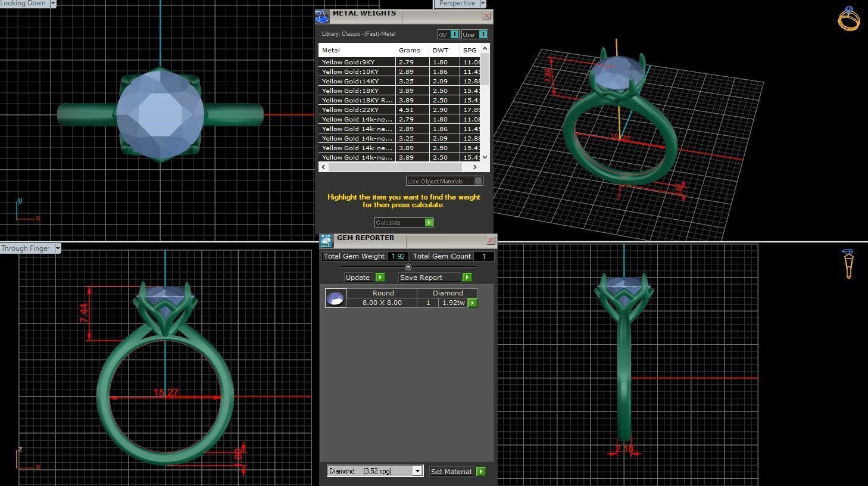868x486 pixels.
Task: Sort by the Metal column header
Action: 357,50
